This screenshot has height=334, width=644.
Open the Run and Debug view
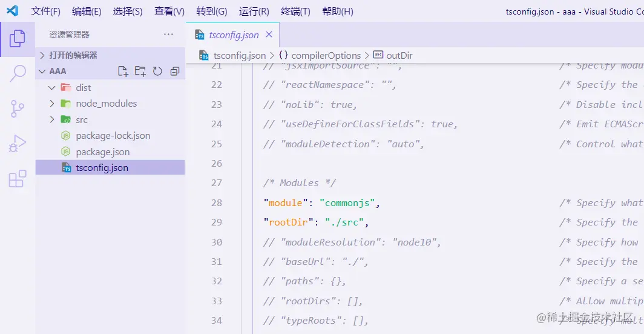(17, 144)
